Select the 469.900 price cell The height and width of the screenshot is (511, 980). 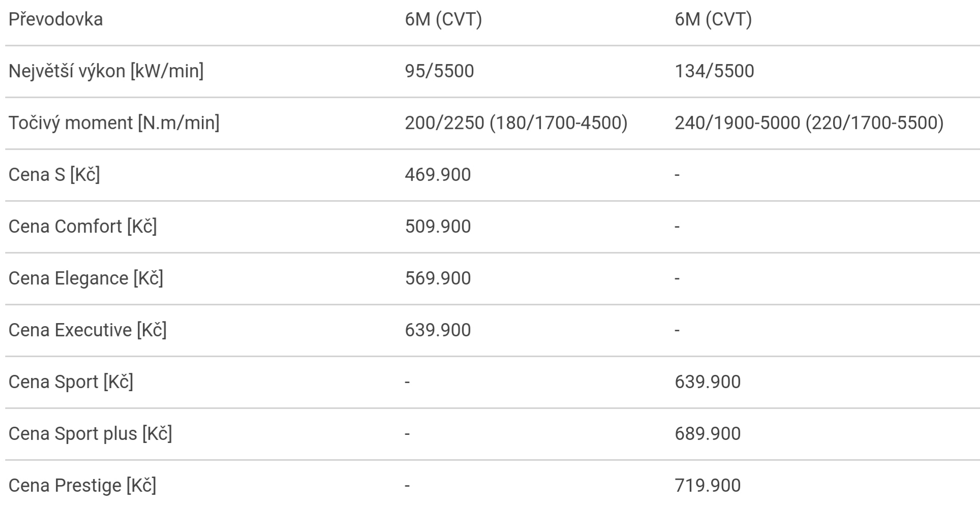[438, 175]
